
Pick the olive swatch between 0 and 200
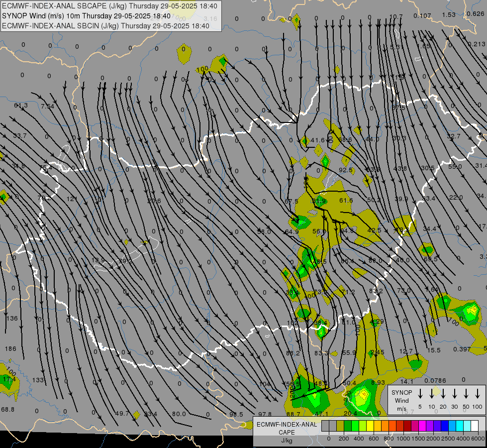(x=340, y=426)
